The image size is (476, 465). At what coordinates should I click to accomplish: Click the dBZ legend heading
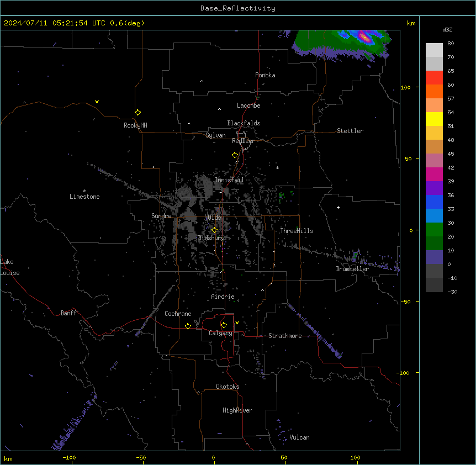pos(447,30)
